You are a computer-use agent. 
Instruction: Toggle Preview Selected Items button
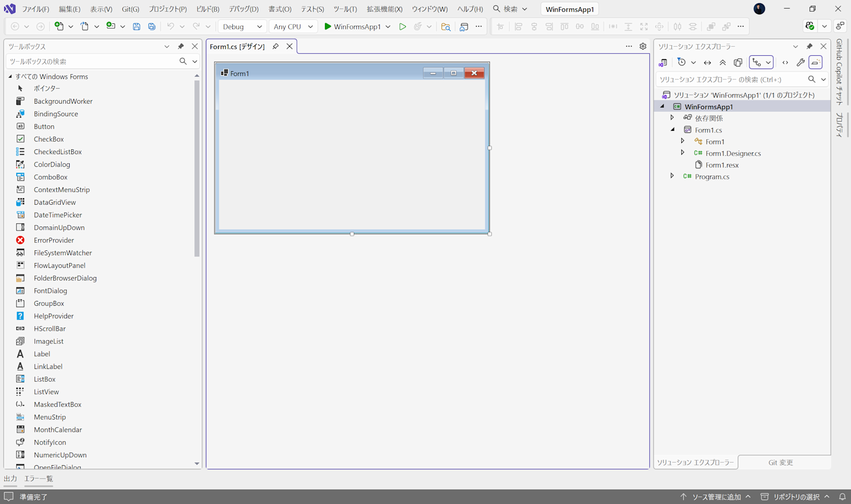tap(815, 63)
